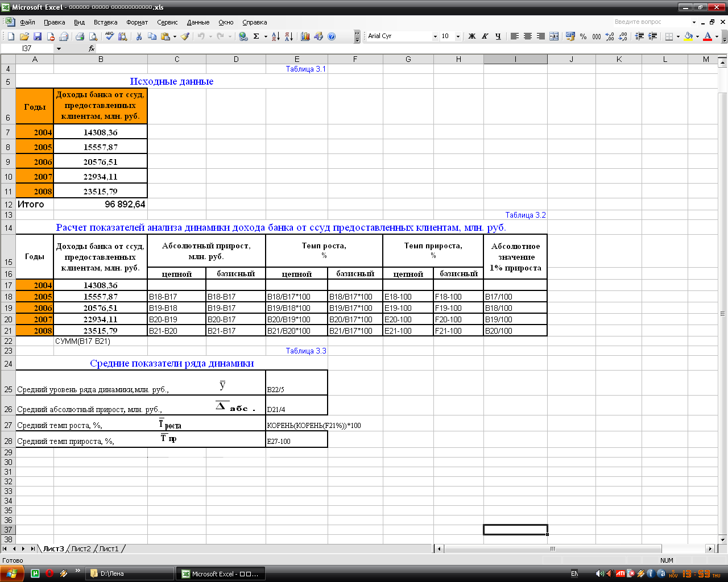
Task: Open the paste options dropdown arrow
Action: [175, 36]
